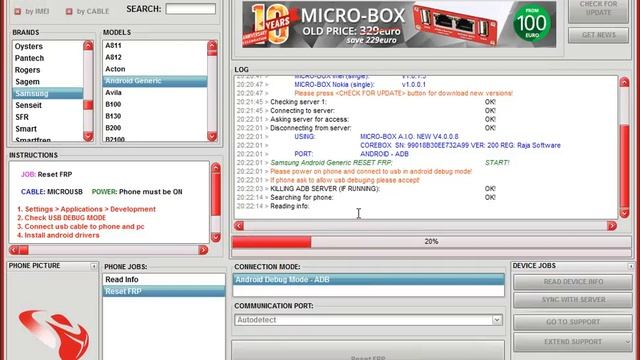Toggle the 'by CABLE' checkbox
The width and height of the screenshot is (640, 360).
click(x=69, y=11)
